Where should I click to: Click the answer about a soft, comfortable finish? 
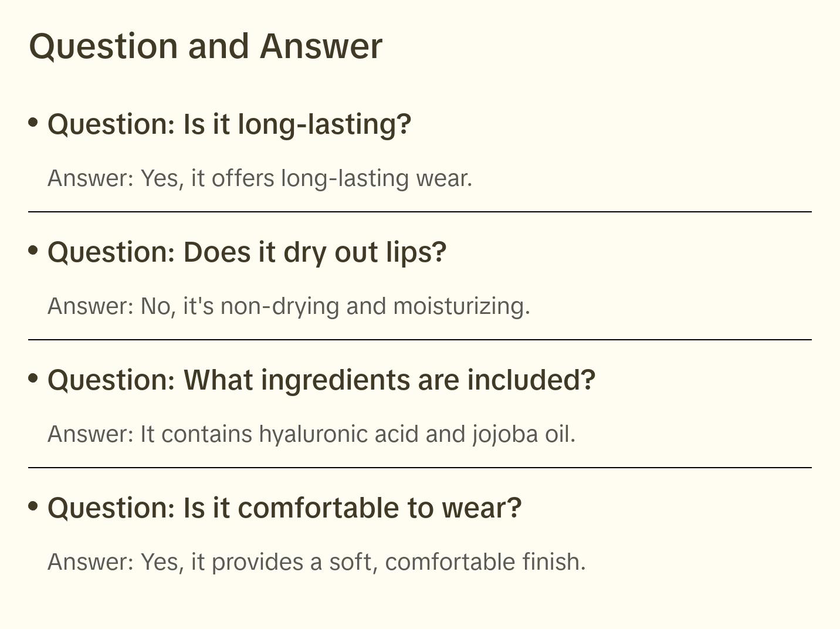[317, 562]
